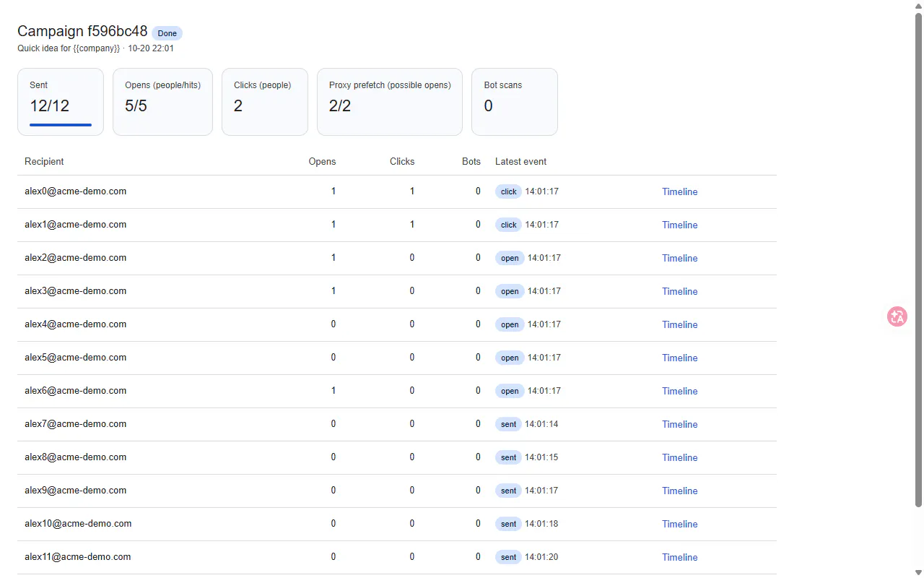
Task: Select the alex3@acme-demo.com recipient cell
Action: 75,291
